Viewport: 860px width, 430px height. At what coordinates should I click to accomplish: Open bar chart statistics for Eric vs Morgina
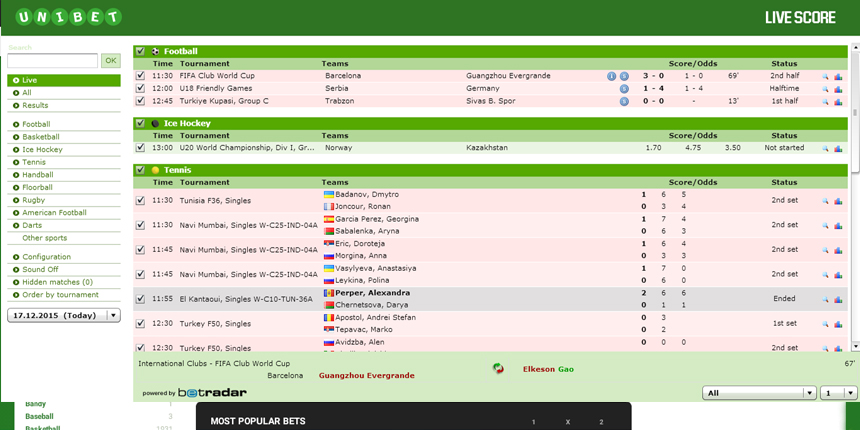pyautogui.click(x=838, y=251)
